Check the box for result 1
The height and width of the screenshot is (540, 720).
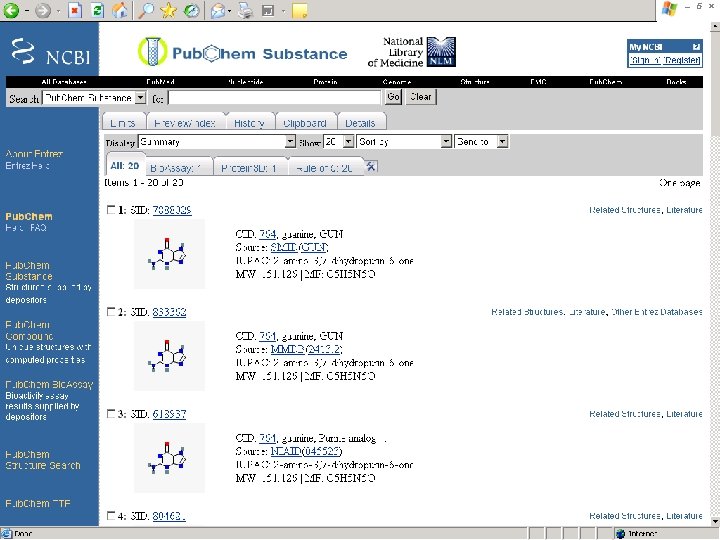tap(111, 210)
